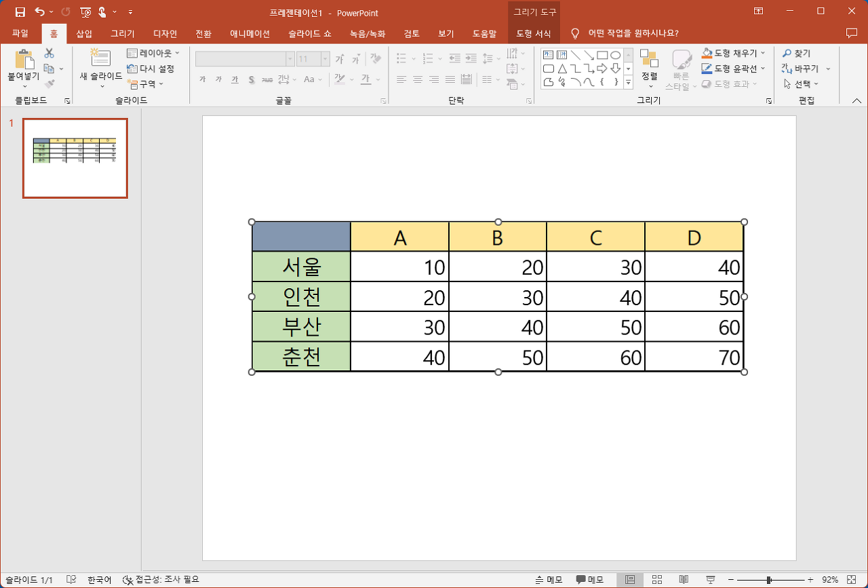Switch to the 디자인 Design tab
The height and width of the screenshot is (588, 868).
pyautogui.click(x=165, y=33)
